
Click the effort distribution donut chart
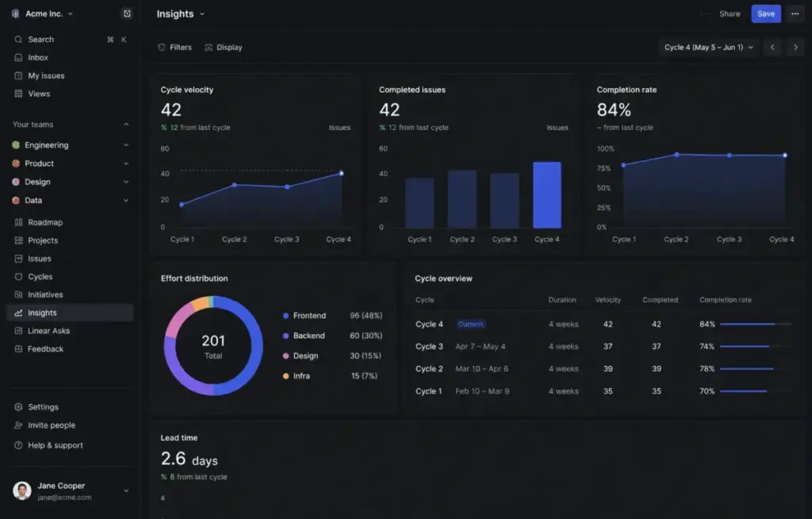pos(213,346)
